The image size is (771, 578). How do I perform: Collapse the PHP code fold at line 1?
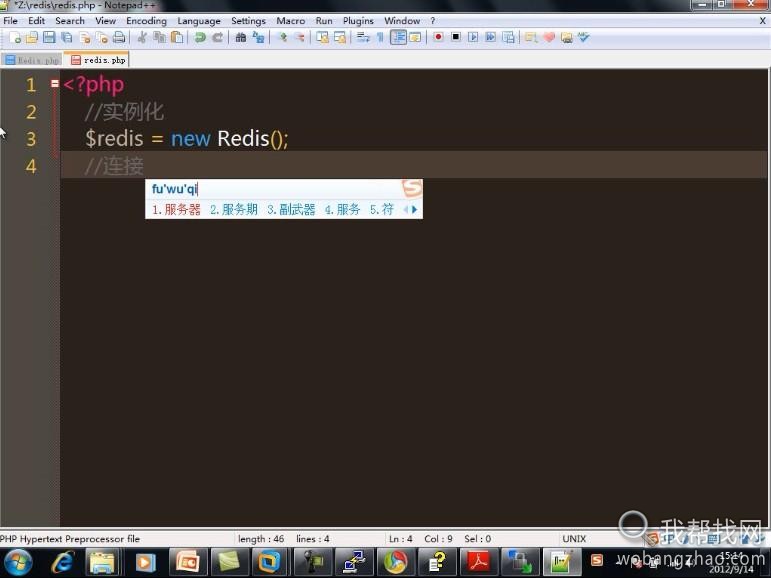55,84
